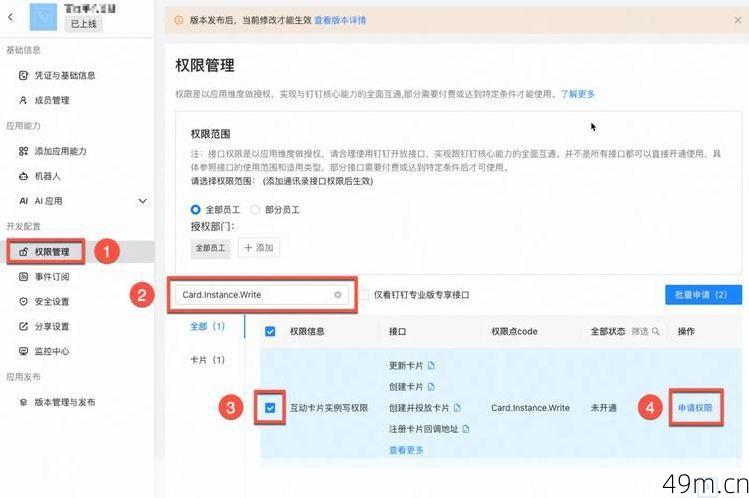Click the search icon beside 筛选
This screenshot has height=498, width=749.
pyautogui.click(x=656, y=331)
